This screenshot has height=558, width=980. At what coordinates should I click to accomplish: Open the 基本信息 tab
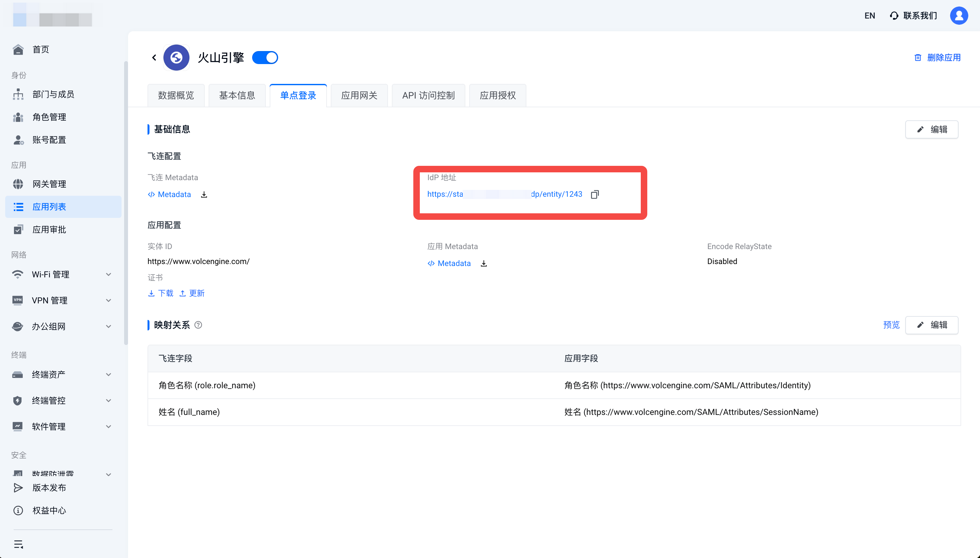coord(237,95)
